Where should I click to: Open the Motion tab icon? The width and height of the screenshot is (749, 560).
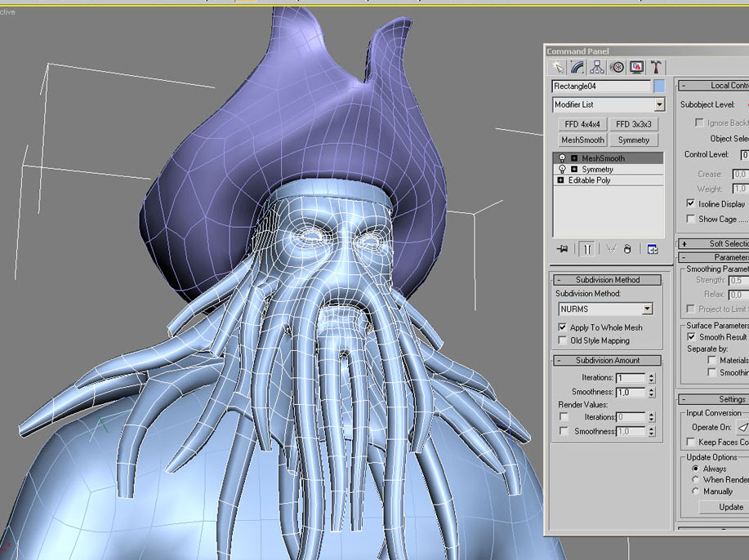617,67
